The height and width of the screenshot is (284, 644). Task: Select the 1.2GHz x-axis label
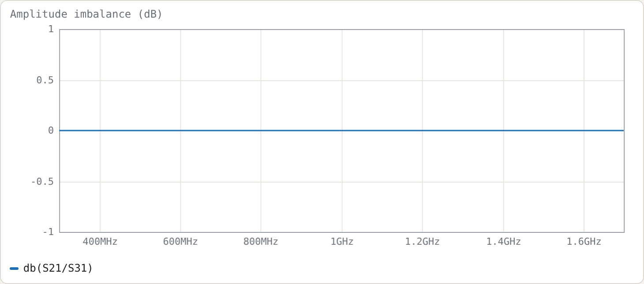tap(422, 242)
